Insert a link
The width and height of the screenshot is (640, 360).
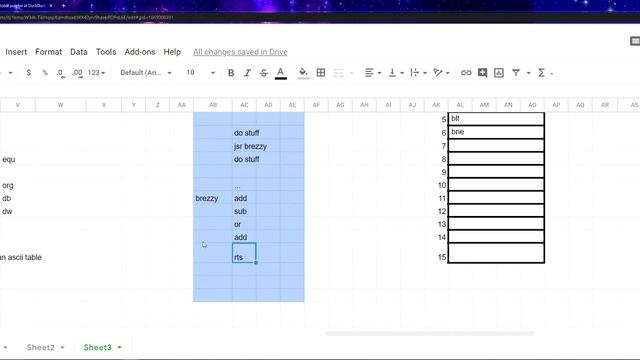[466, 73]
